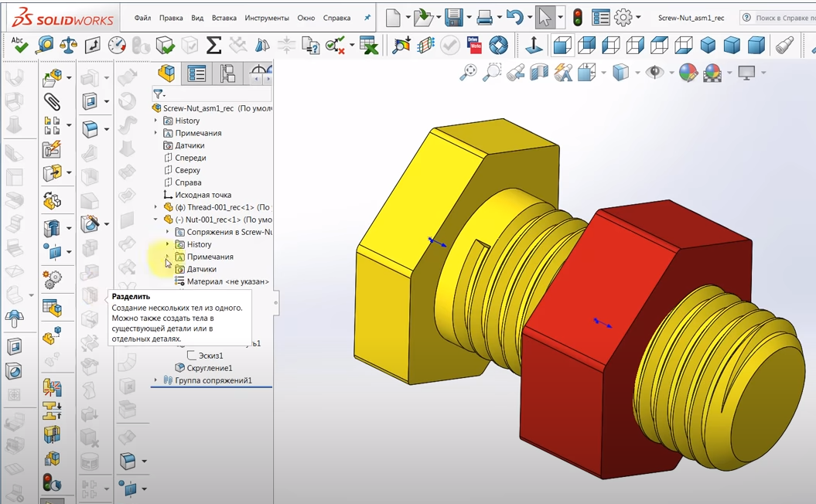
Task: Undo the last action
Action: coord(514,18)
